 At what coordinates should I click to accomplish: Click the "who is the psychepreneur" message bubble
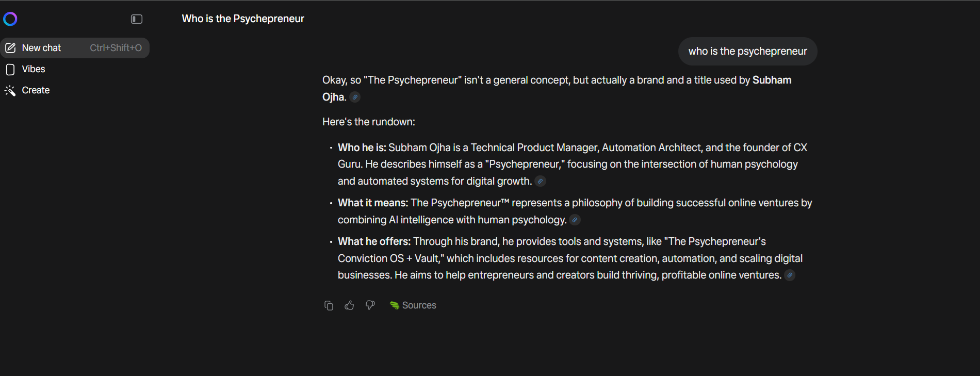pyautogui.click(x=747, y=51)
